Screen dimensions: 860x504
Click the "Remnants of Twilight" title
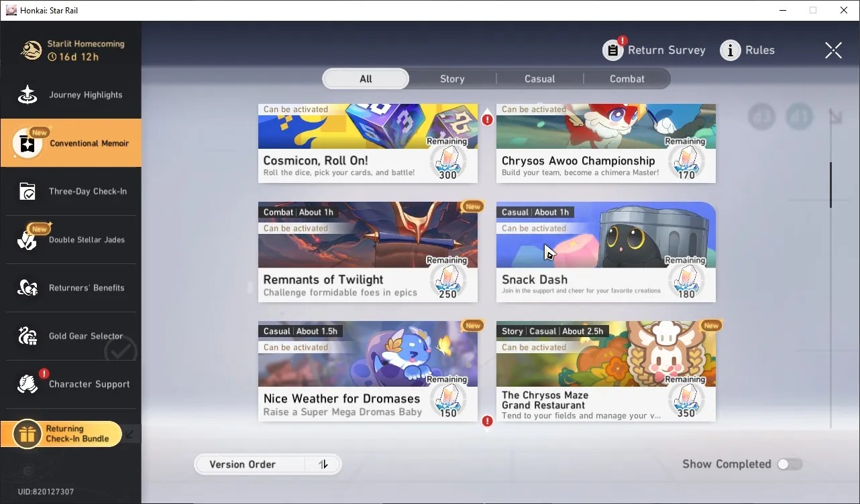(x=323, y=279)
